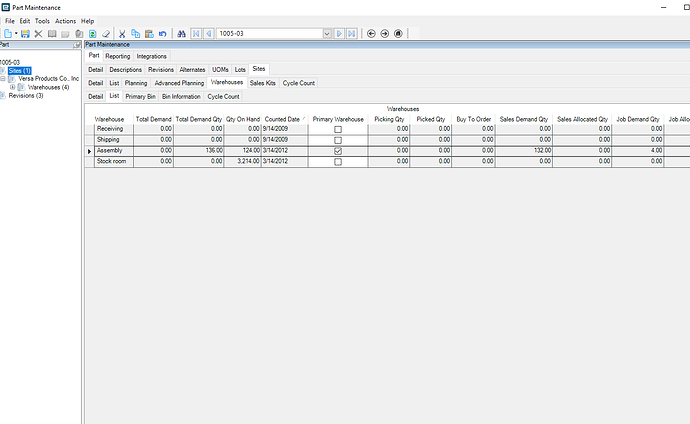Collapse the Versa Products Co., Inc node
Viewport: 690px width, 424px height.
click(4, 78)
